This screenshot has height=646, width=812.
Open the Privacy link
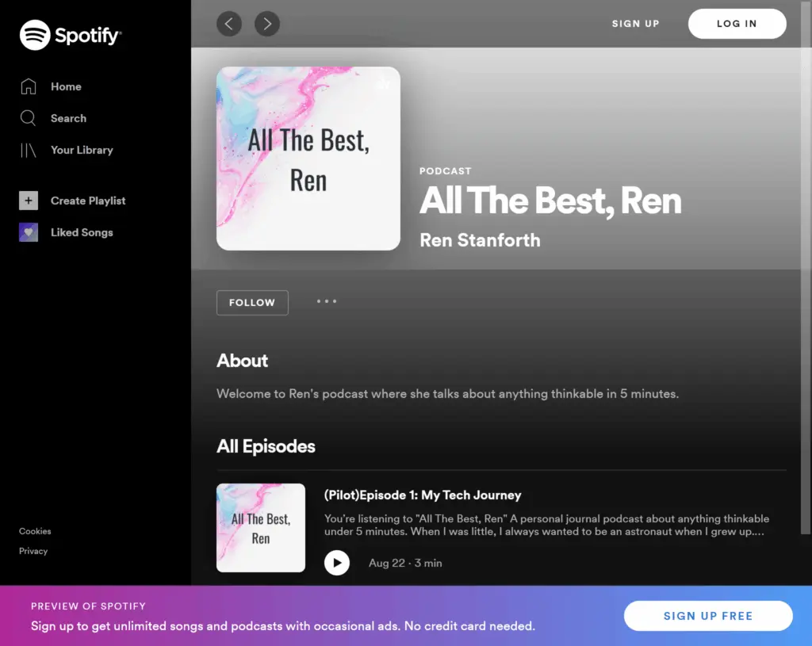coord(33,551)
